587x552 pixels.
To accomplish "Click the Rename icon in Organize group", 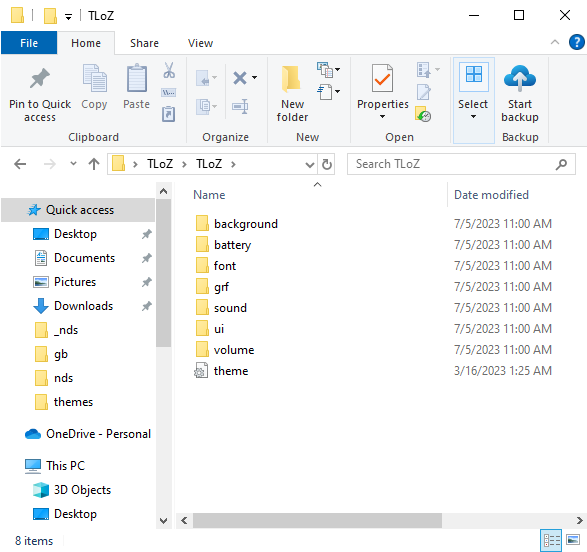I will point(240,106).
